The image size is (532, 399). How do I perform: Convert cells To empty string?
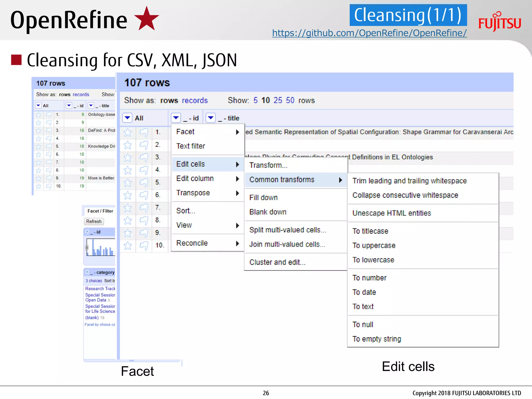coord(423,339)
